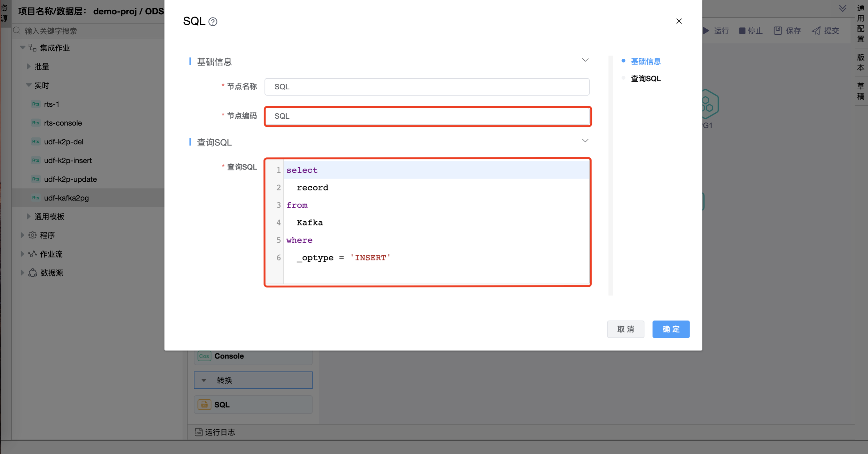Click the 取消 cancel button
868x454 pixels.
(626, 329)
